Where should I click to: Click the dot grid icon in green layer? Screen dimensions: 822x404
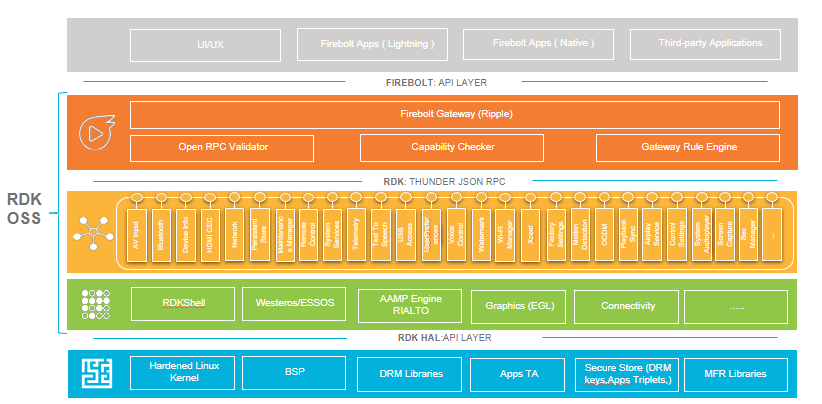96,304
